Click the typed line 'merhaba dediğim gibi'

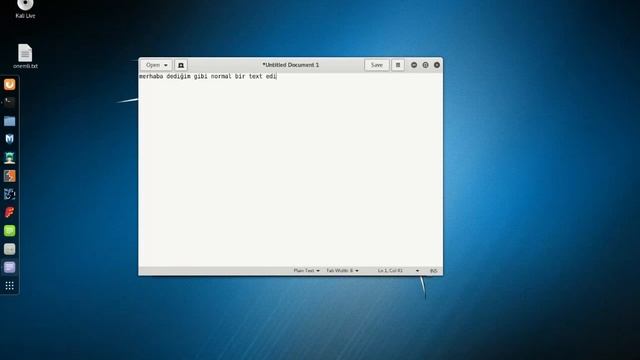coord(173,76)
